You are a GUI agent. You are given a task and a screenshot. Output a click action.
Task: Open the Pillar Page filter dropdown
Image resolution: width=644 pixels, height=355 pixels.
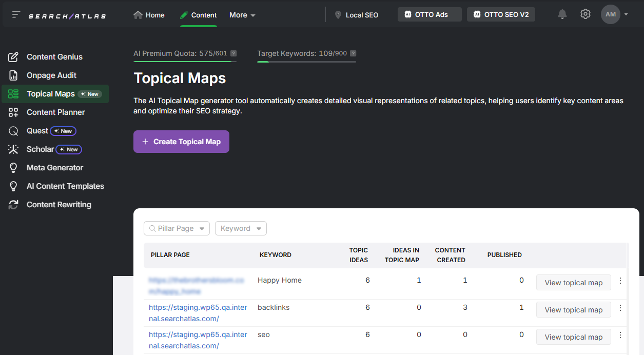coord(177,228)
